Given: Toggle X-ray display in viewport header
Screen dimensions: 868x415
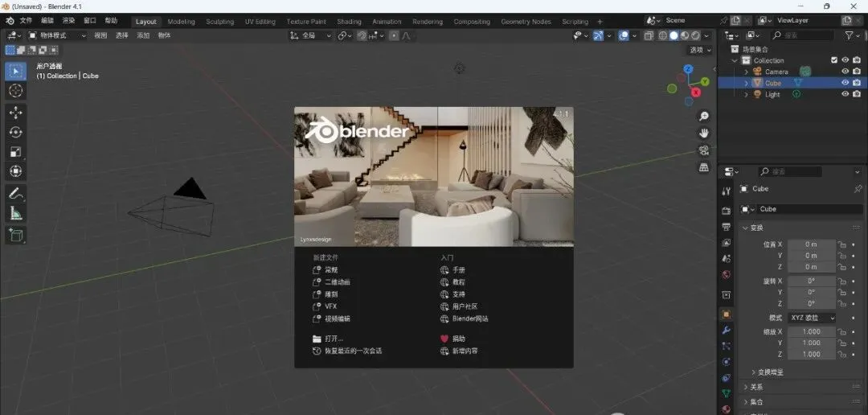Looking at the screenshot, I should pyautogui.click(x=649, y=35).
